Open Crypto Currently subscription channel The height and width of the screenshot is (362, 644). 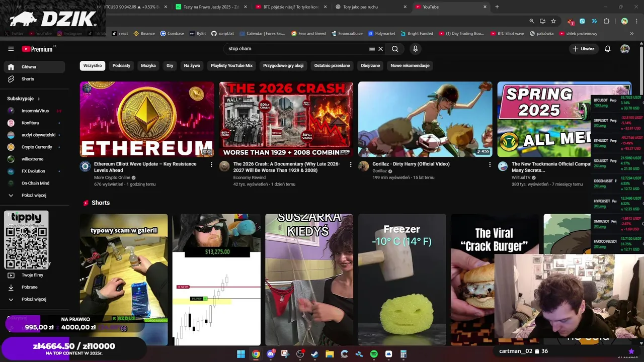tap(34, 147)
